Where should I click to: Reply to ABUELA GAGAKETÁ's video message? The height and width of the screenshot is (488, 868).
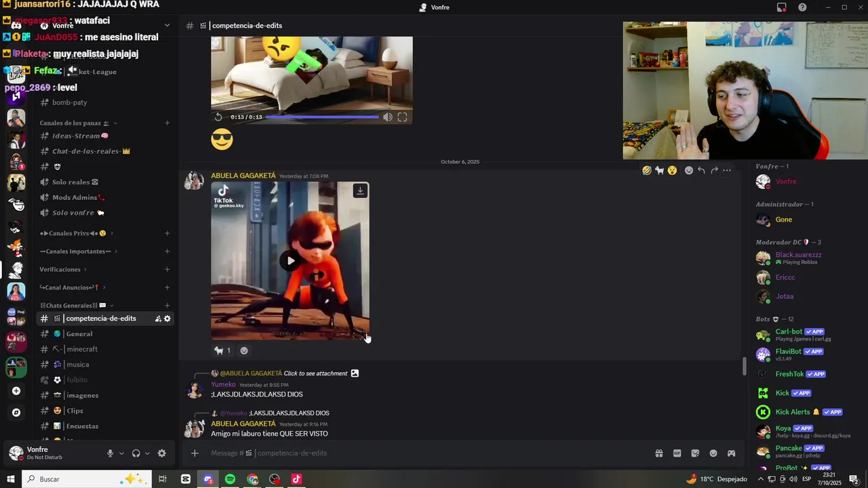(x=701, y=170)
